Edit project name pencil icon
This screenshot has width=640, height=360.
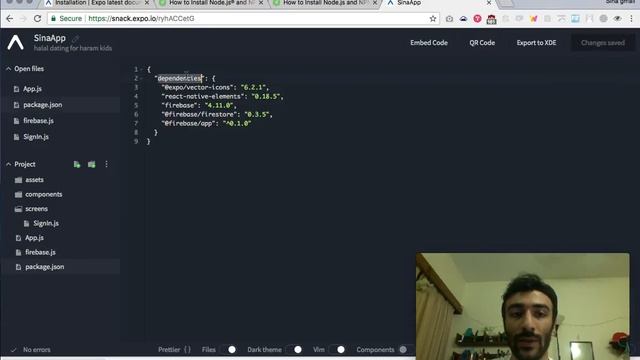(x=76, y=38)
